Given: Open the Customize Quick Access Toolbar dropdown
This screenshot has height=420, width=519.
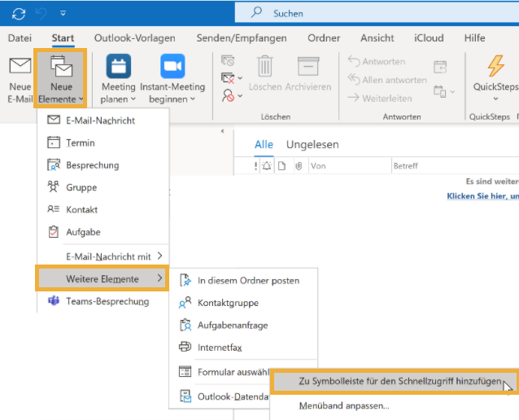Looking at the screenshot, I should pyautogui.click(x=63, y=14).
